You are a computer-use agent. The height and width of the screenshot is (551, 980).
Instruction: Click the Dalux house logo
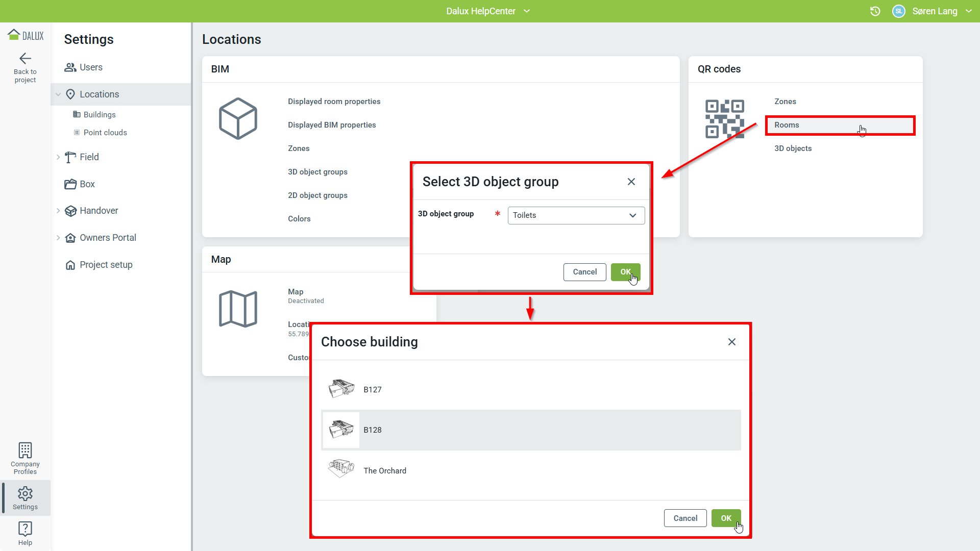coord(14,35)
